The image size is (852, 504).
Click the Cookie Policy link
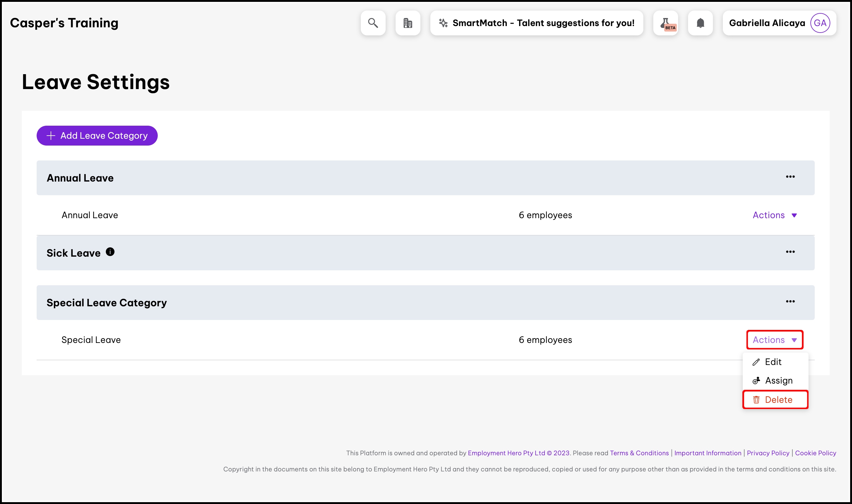click(x=815, y=453)
